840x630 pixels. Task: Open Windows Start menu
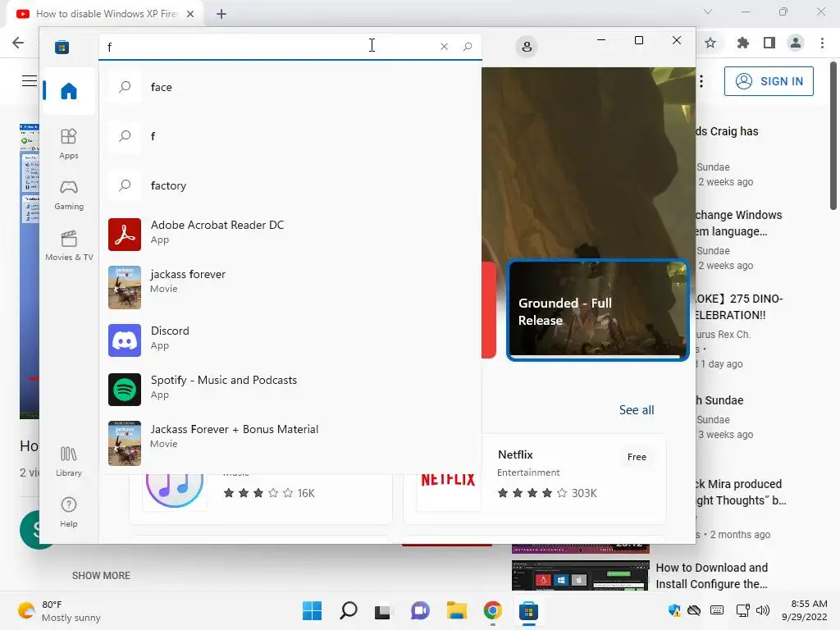tap(313, 610)
